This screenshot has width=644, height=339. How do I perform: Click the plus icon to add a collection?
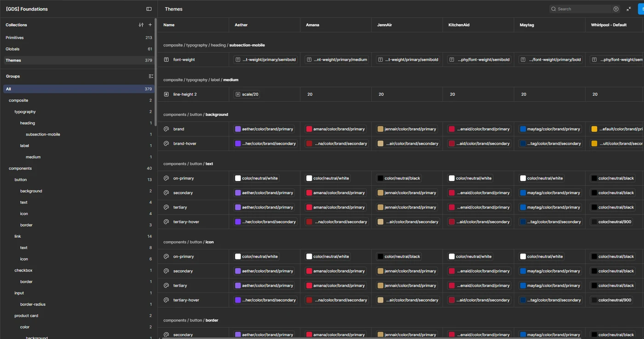pos(150,25)
